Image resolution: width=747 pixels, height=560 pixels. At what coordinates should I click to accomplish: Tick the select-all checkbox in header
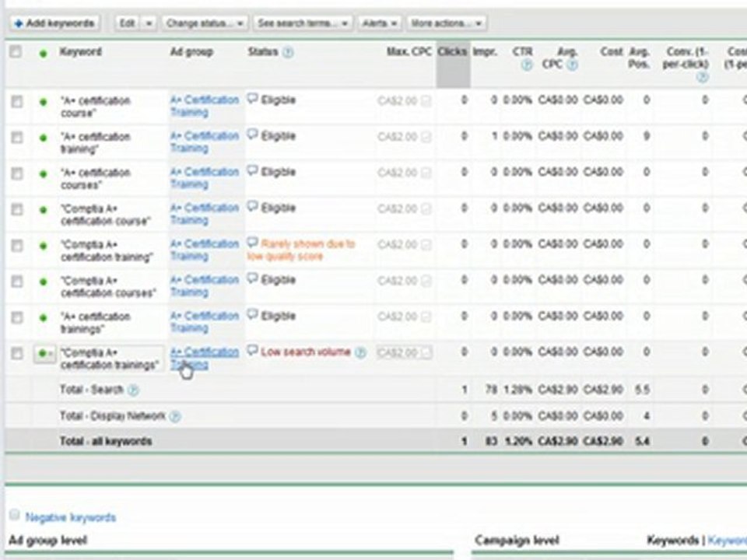16,51
